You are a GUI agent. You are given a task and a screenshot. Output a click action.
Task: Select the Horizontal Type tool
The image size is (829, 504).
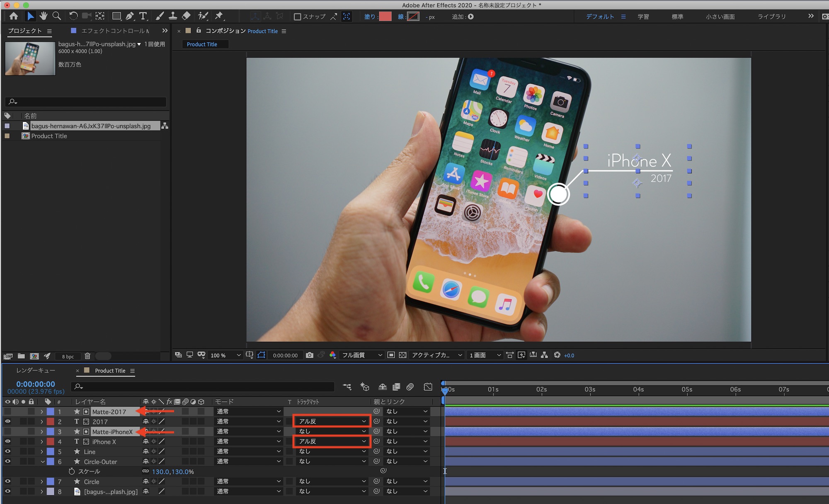143,16
